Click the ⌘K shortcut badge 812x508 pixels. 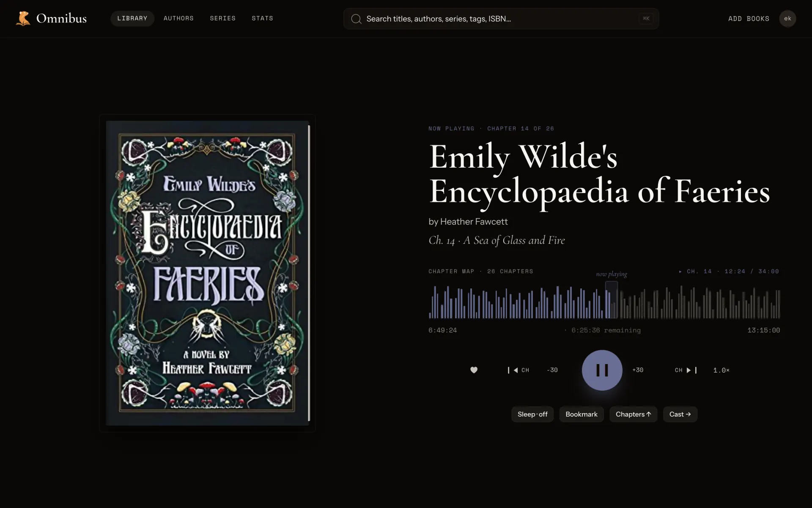tap(646, 19)
